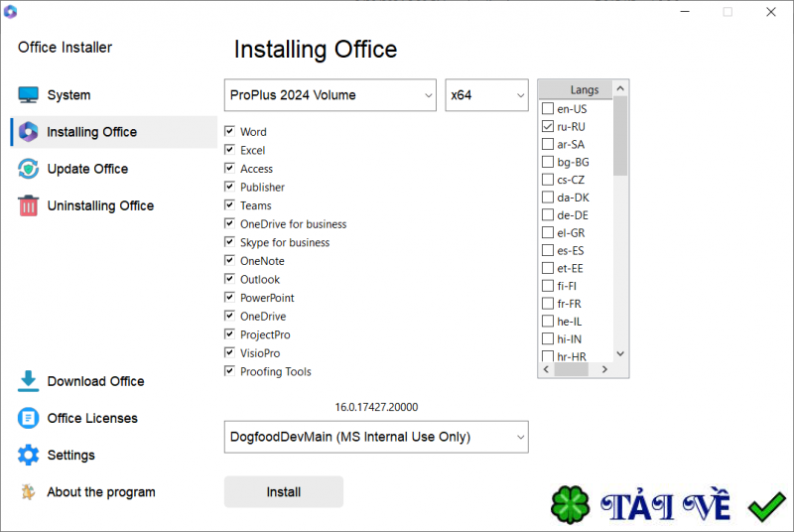Toggle the PowerPoint checkbox
Viewport: 794px width, 532px height.
(230, 298)
